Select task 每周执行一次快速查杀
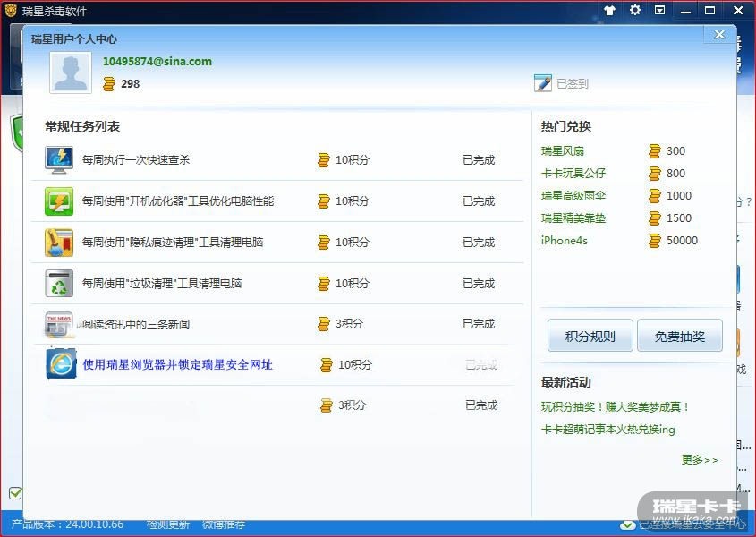Image resolution: width=756 pixels, height=537 pixels. [135, 159]
